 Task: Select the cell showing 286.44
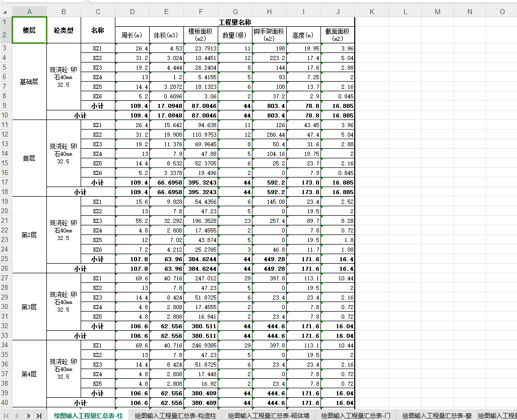(x=270, y=134)
